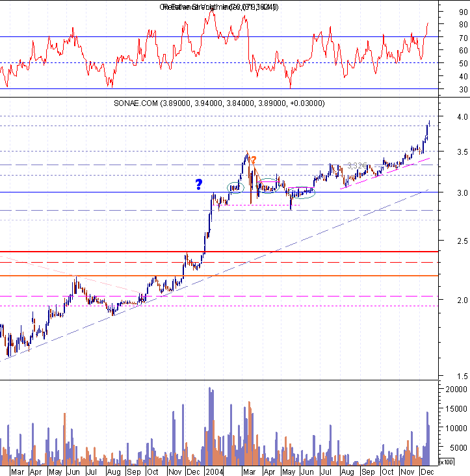Screen dimensions: 470x476
Task: Click the gray 3,32€ price annotation
Action: click(x=357, y=166)
